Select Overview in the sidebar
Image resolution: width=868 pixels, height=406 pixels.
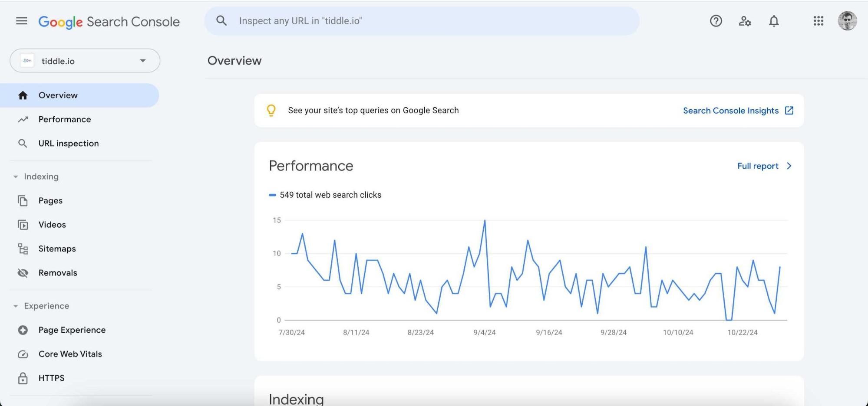pyautogui.click(x=79, y=95)
